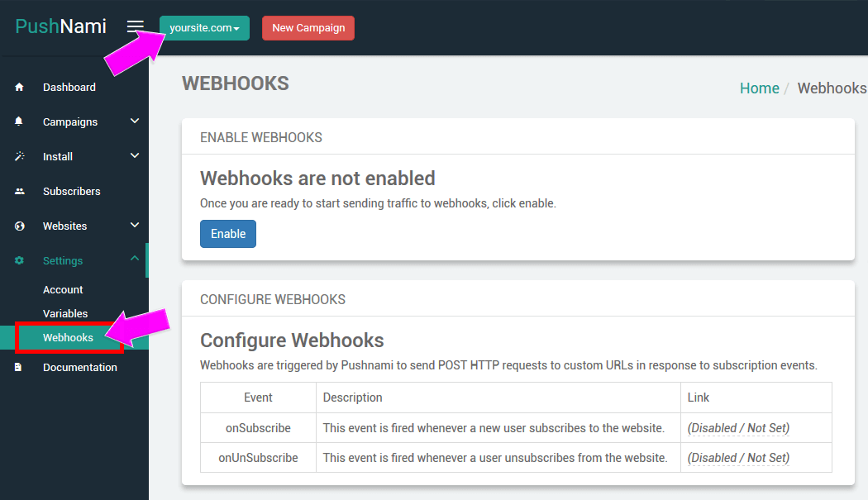Click the Install magic wand icon
The width and height of the screenshot is (868, 500).
tap(20, 157)
